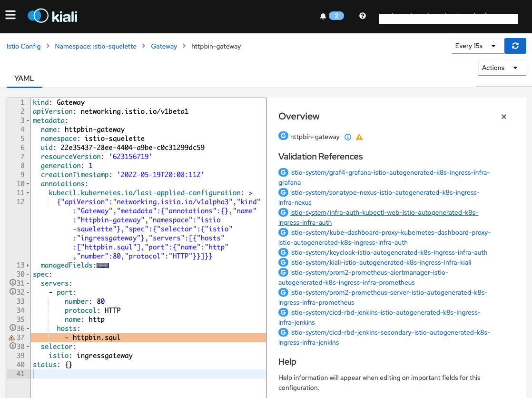This screenshot has width=532, height=398.
Task: Open Namespace: istio-squelette breadcrumb
Action: [x=96, y=46]
